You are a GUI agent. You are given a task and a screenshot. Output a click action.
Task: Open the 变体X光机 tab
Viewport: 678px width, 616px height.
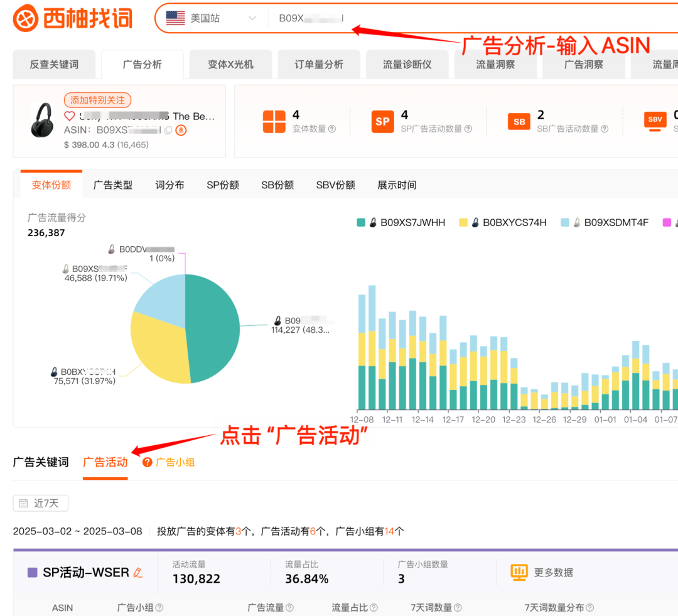coord(230,65)
